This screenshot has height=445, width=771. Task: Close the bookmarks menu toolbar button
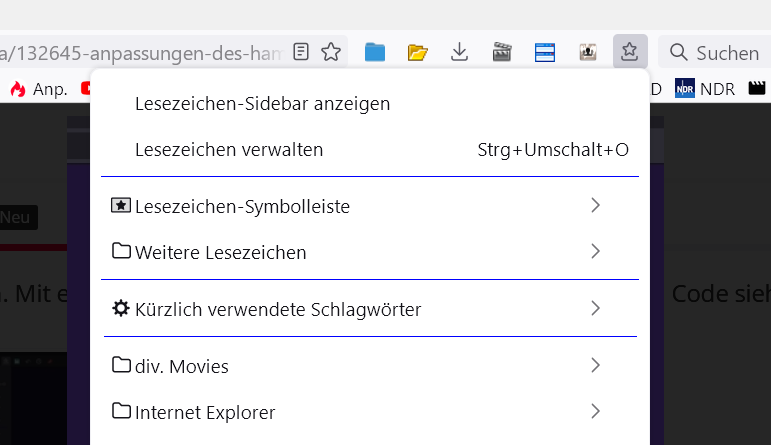pyautogui.click(x=630, y=52)
